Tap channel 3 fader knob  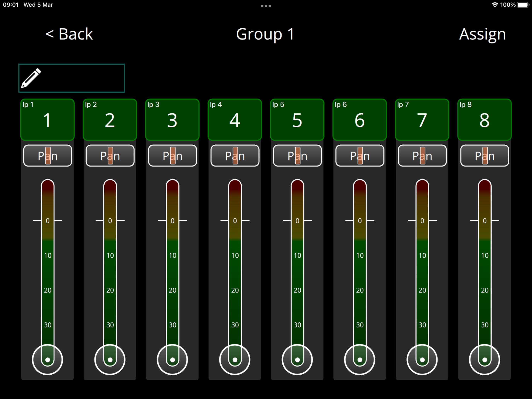coord(172,360)
